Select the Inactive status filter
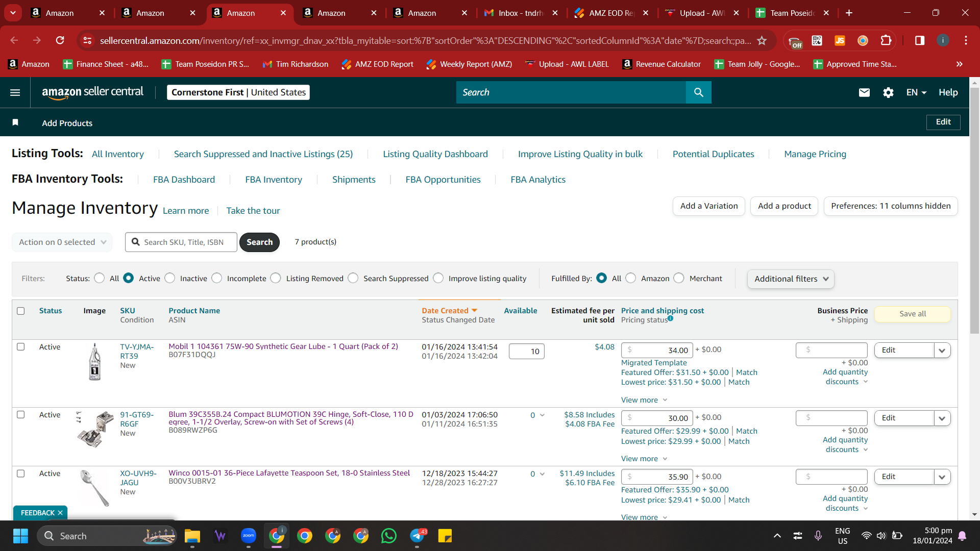Image resolution: width=980 pixels, height=551 pixels. pos(170,278)
